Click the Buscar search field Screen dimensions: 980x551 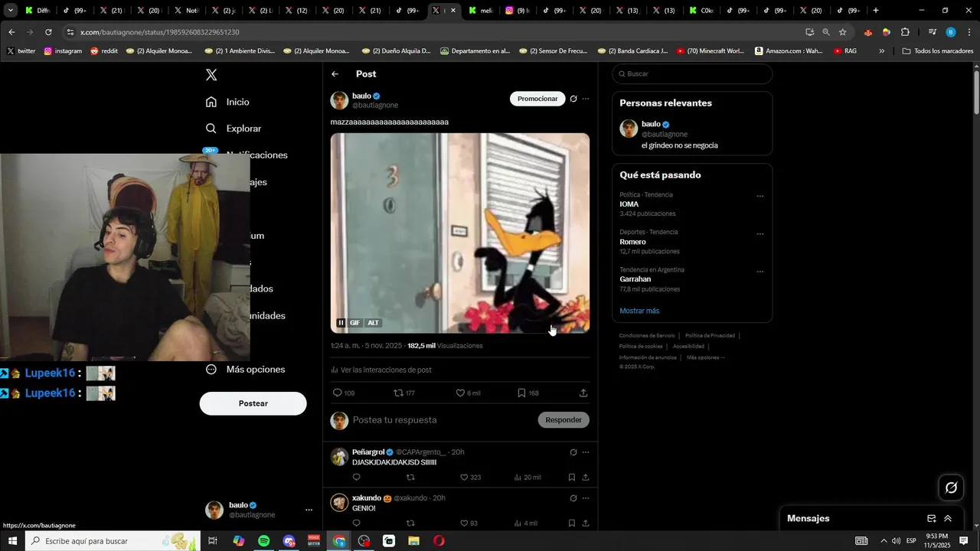(x=692, y=74)
